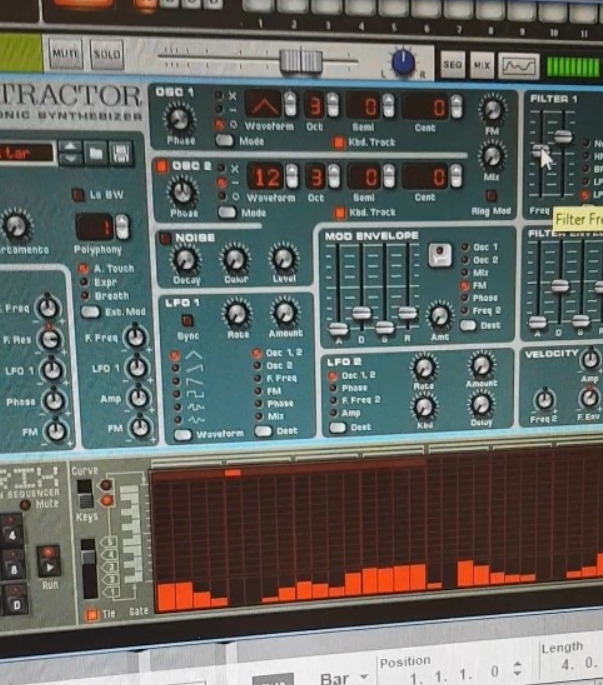
Task: Click the LFO 1 Dest selector button
Action: pos(263,431)
